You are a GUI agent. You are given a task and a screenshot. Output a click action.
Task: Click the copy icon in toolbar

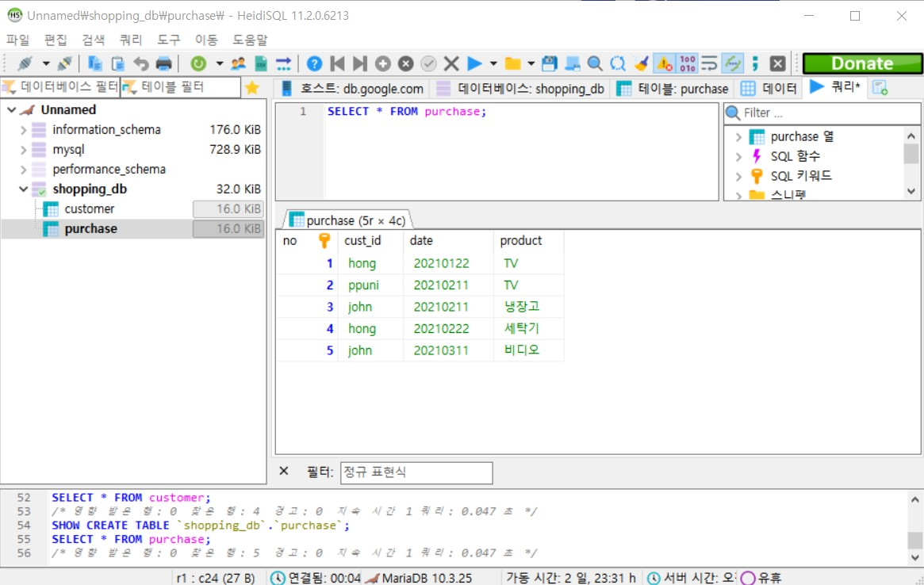point(95,63)
